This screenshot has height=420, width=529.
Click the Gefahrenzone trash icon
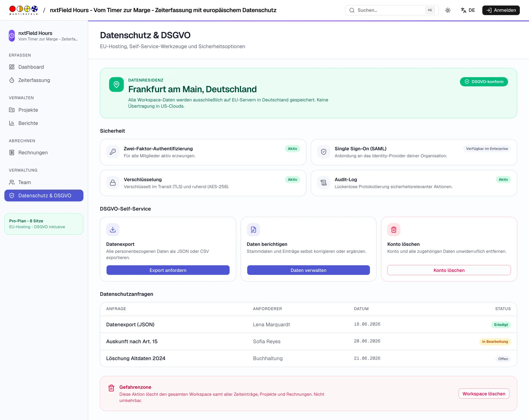111,388
